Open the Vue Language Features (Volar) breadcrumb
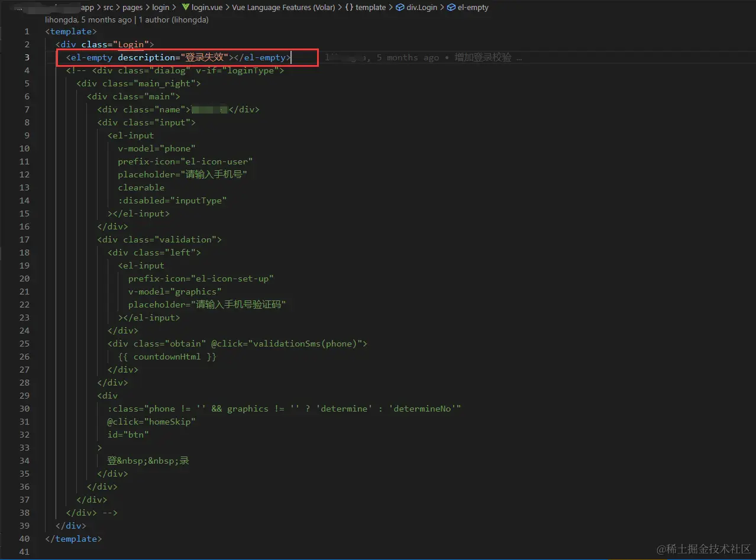The width and height of the screenshot is (756, 560). coord(284,8)
